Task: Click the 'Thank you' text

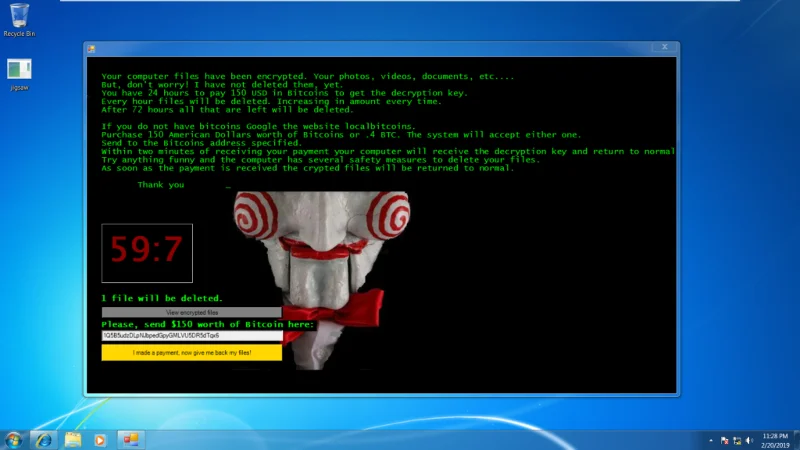Action: [x=161, y=185]
